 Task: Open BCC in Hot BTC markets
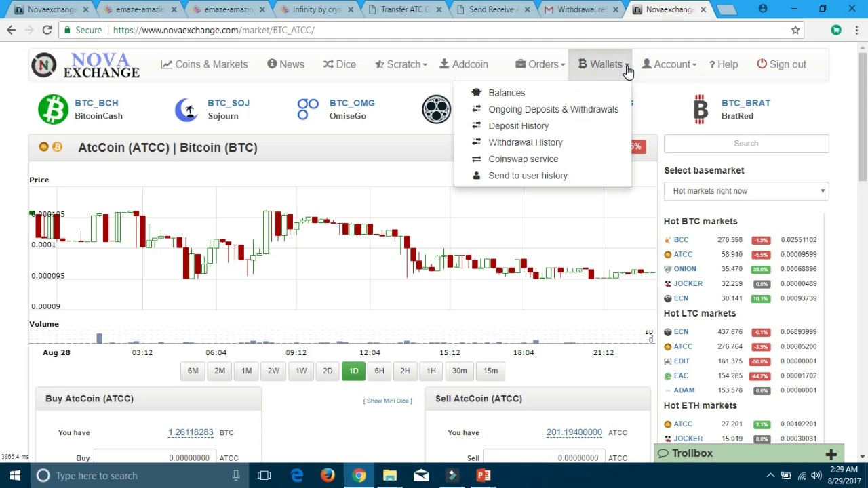[x=681, y=240]
